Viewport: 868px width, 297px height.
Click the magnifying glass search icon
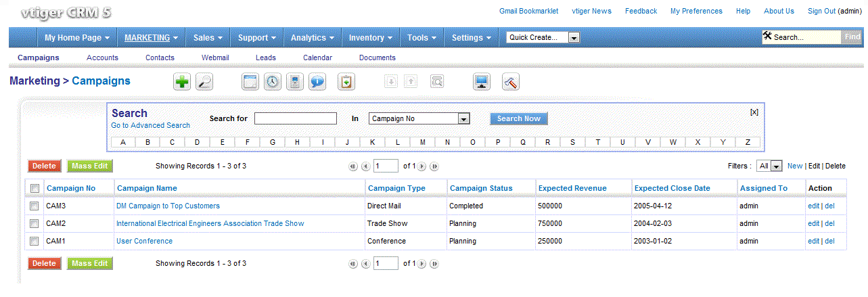pyautogui.click(x=204, y=82)
